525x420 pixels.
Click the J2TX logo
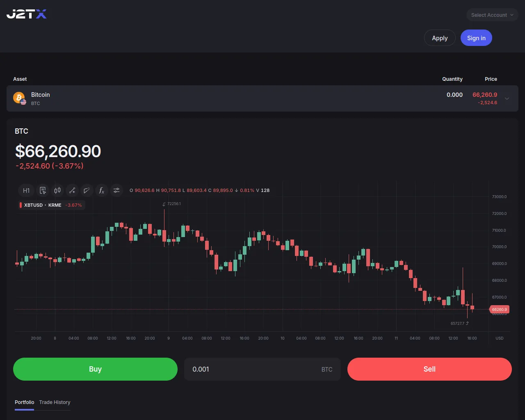point(27,14)
